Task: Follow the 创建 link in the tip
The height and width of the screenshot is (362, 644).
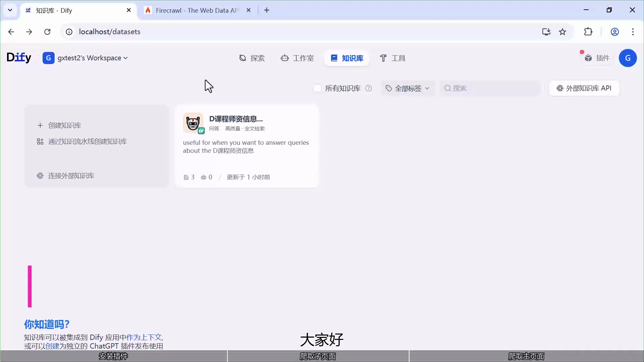Action: [52, 346]
